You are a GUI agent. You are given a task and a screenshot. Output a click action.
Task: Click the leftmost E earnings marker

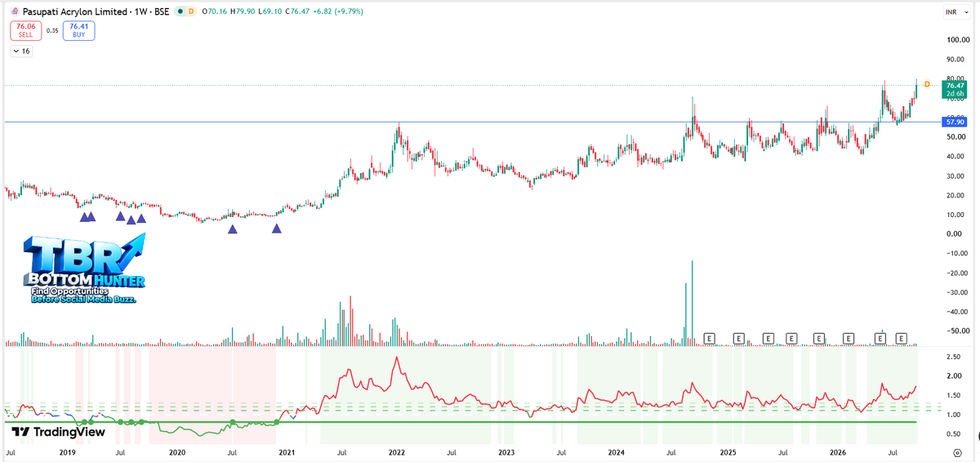point(709,338)
